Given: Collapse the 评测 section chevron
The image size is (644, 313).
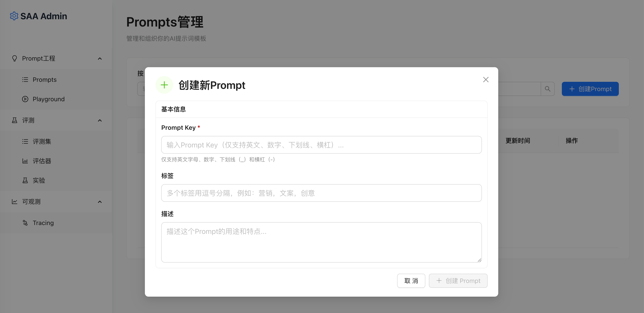Looking at the screenshot, I should click(x=100, y=121).
